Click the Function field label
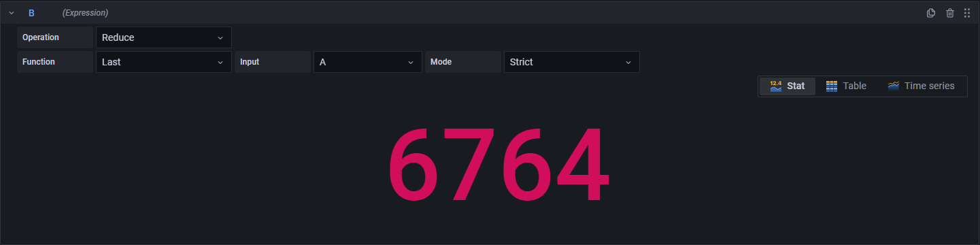This screenshot has width=980, height=245. (55, 62)
